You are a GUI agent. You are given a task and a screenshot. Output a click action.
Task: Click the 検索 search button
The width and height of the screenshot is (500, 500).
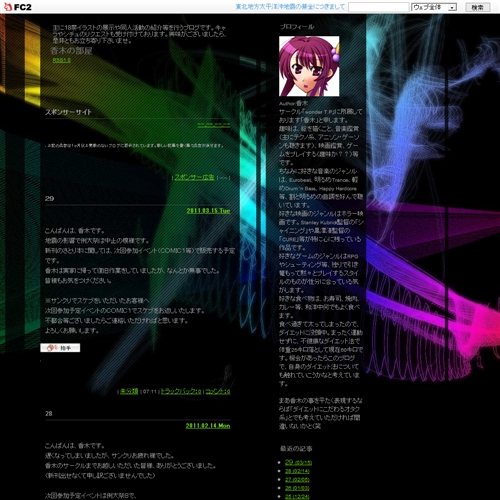(478, 7)
